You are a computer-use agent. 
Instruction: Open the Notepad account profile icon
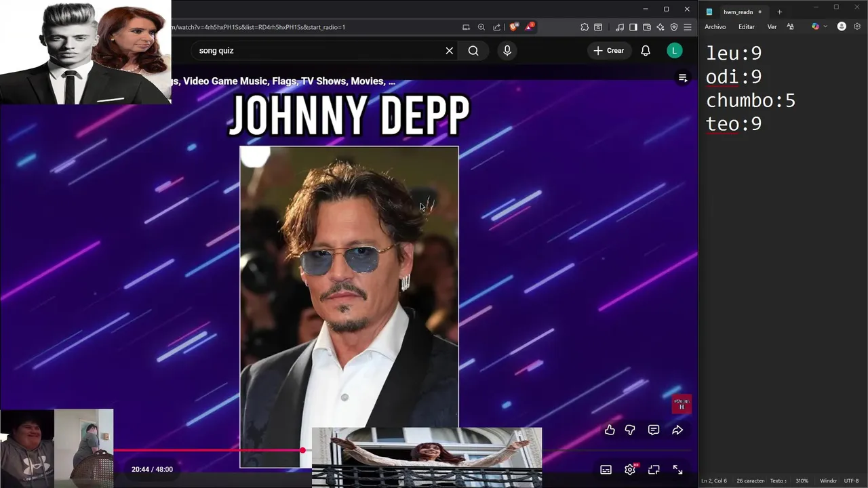click(x=842, y=26)
